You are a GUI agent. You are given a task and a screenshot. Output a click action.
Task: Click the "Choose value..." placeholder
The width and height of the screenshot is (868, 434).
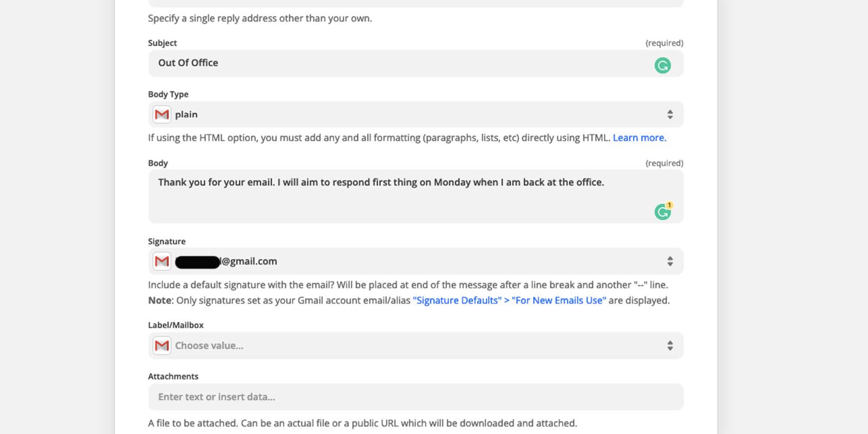point(209,346)
